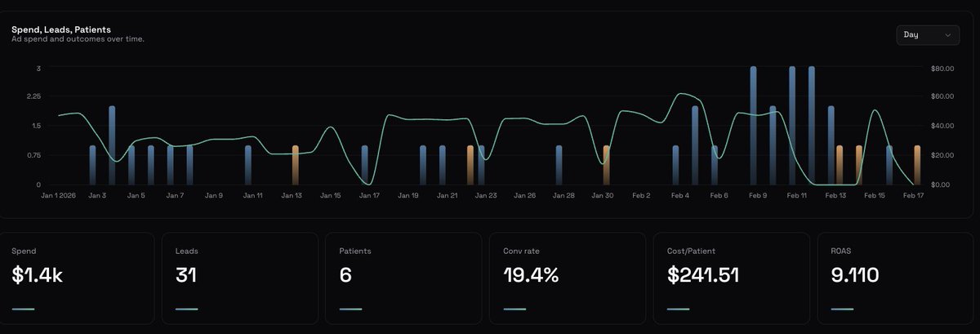980x334 pixels.
Task: Click the 'Cost/Patient' card label
Action: click(691, 252)
